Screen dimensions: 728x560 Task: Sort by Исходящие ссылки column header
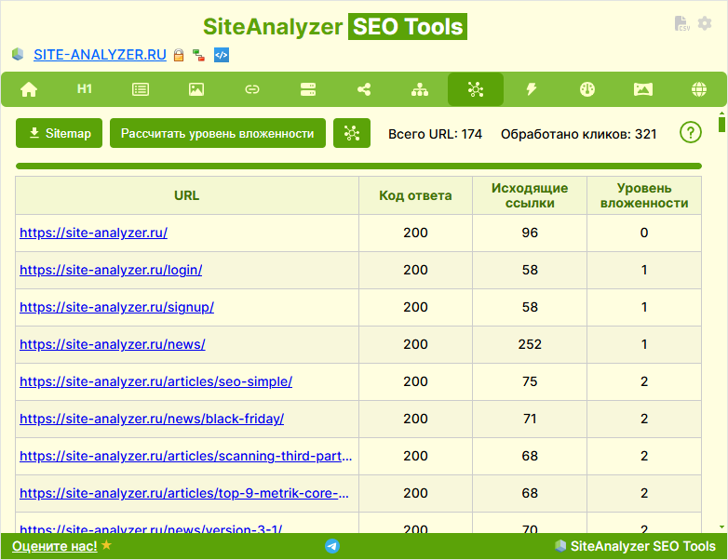coord(530,195)
